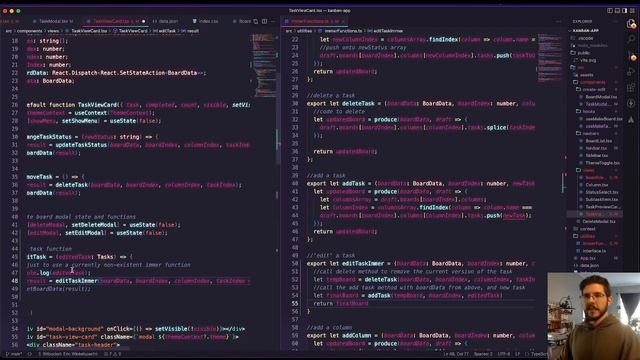Click 'editTaskImmer' call on line 48 of the left editor
This screenshot has width=640, height=360.
(x=76, y=281)
